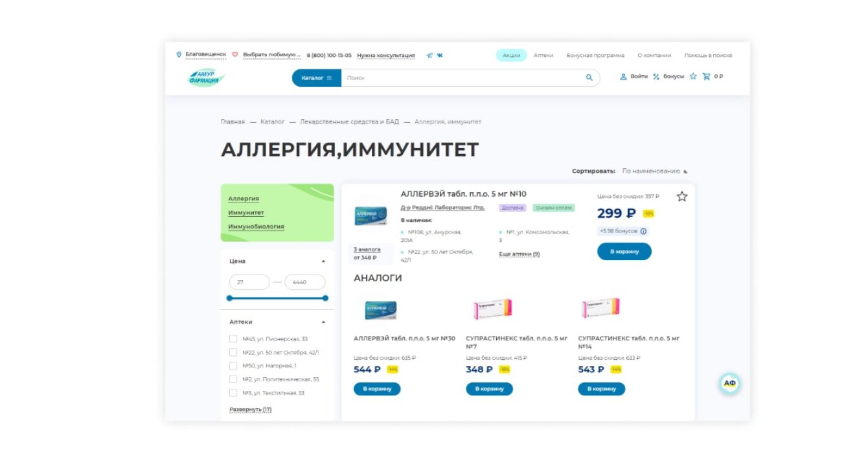
Task: Click the бонусы link in header
Action: coord(674,76)
